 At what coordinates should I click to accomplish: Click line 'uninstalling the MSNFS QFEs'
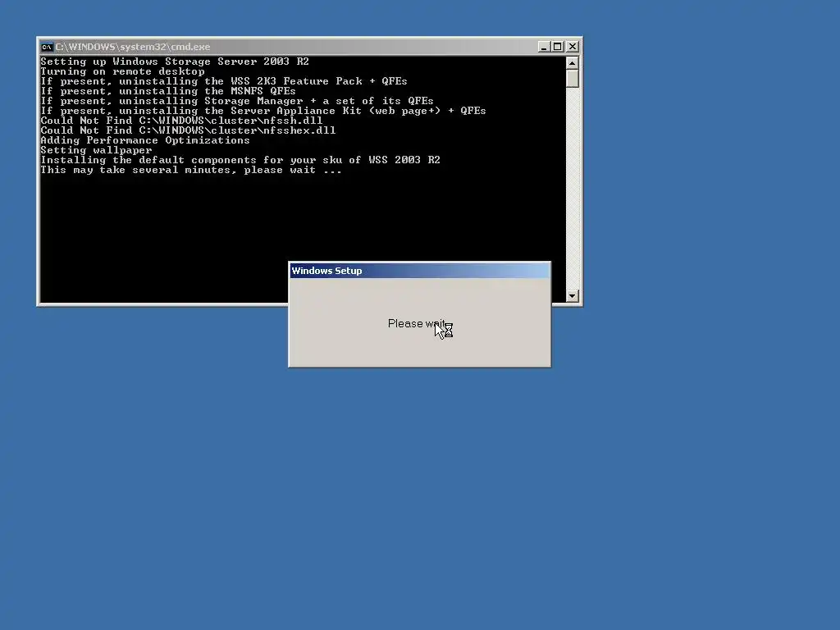coord(168,91)
